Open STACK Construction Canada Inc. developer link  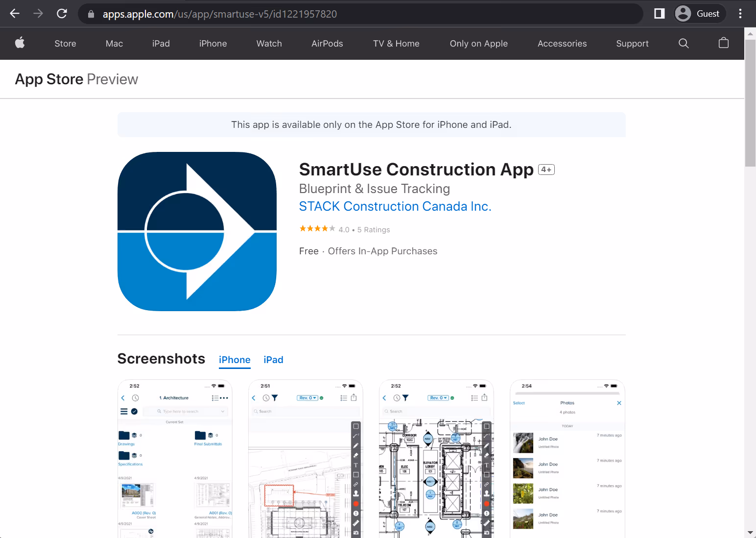point(395,206)
